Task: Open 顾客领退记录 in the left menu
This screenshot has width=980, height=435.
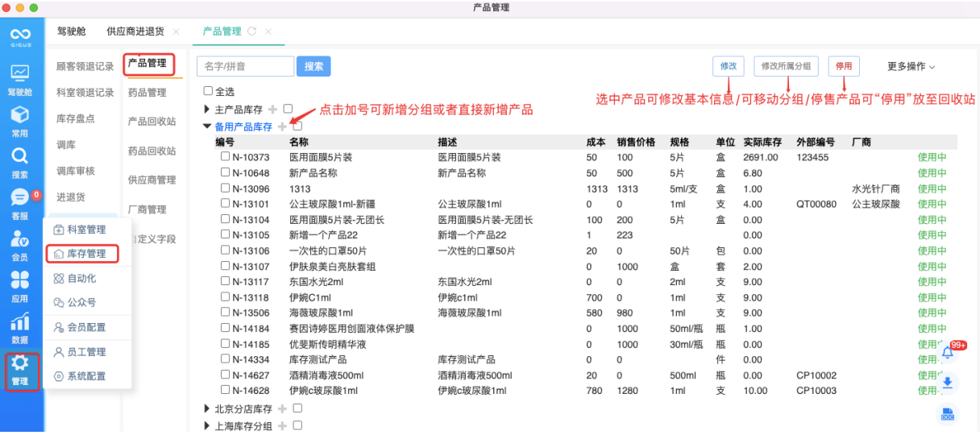Action: [x=85, y=67]
